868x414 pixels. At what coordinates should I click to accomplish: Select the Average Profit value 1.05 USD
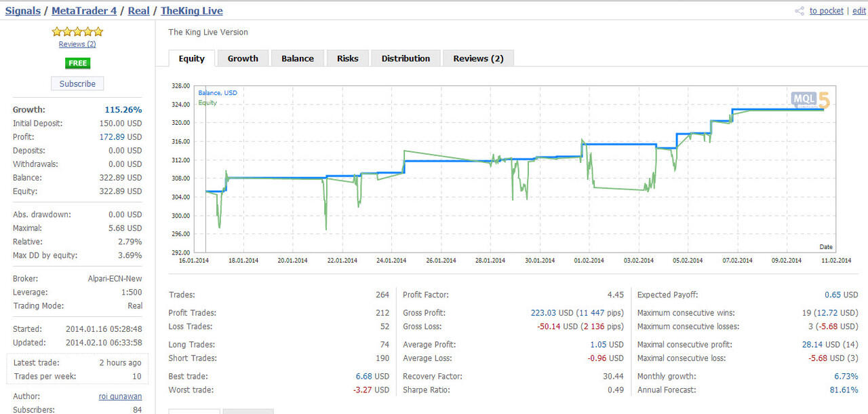pos(607,345)
